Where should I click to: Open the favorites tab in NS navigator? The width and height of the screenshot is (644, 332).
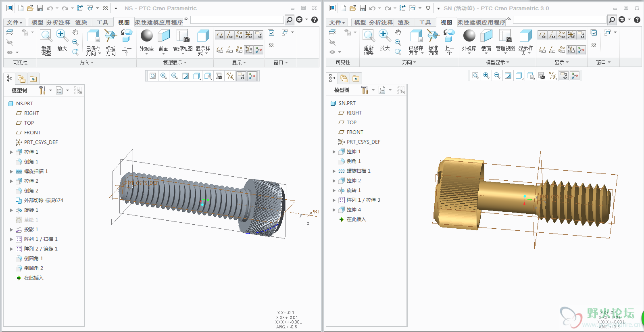33,79
